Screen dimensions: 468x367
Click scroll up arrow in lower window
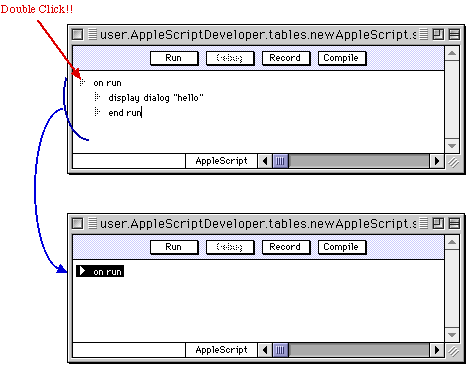452,242
